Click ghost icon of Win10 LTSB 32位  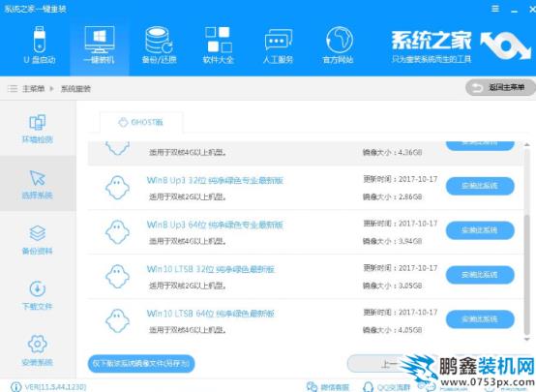click(117, 277)
